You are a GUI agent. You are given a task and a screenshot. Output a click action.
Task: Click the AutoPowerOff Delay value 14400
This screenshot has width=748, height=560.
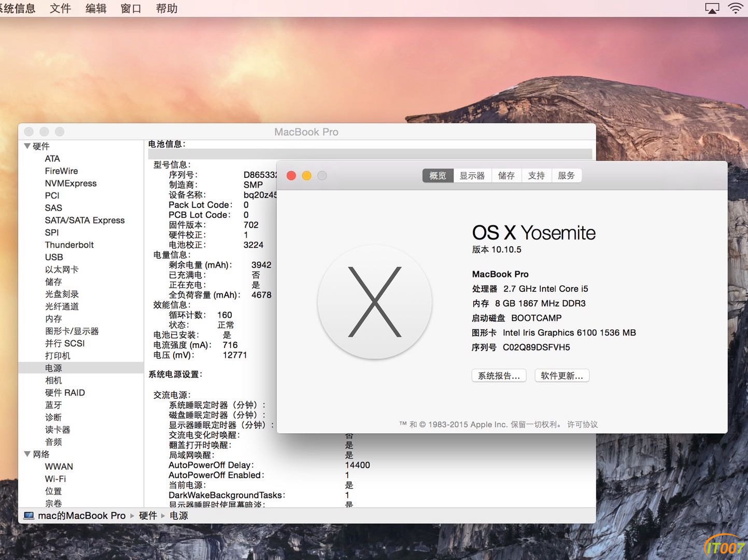(358, 465)
